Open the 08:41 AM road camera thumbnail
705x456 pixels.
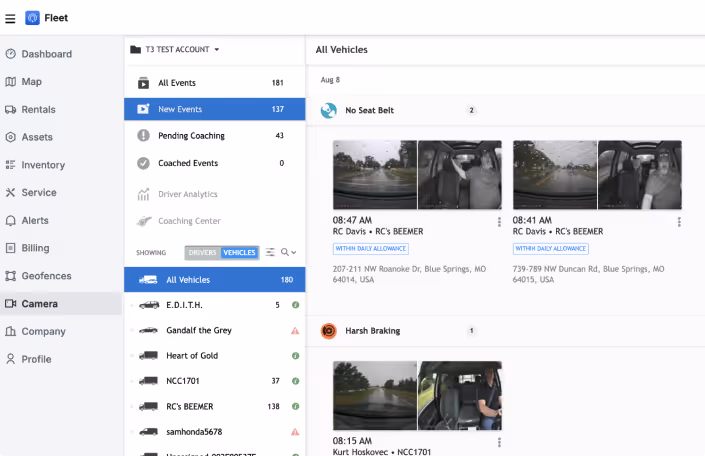coord(555,174)
